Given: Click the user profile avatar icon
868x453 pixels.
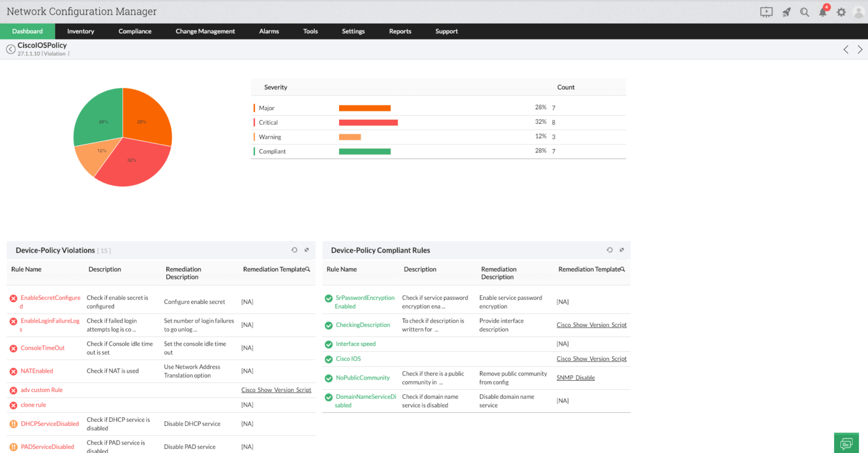Looking at the screenshot, I should click(x=859, y=12).
